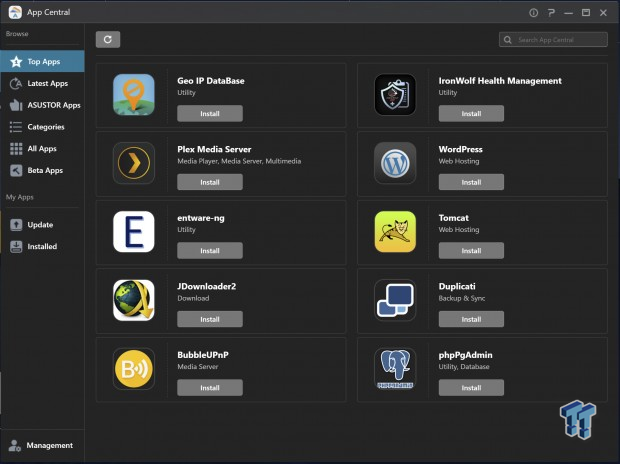This screenshot has width=620, height=464.
Task: Select the entware-ng E icon
Action: [x=134, y=231]
